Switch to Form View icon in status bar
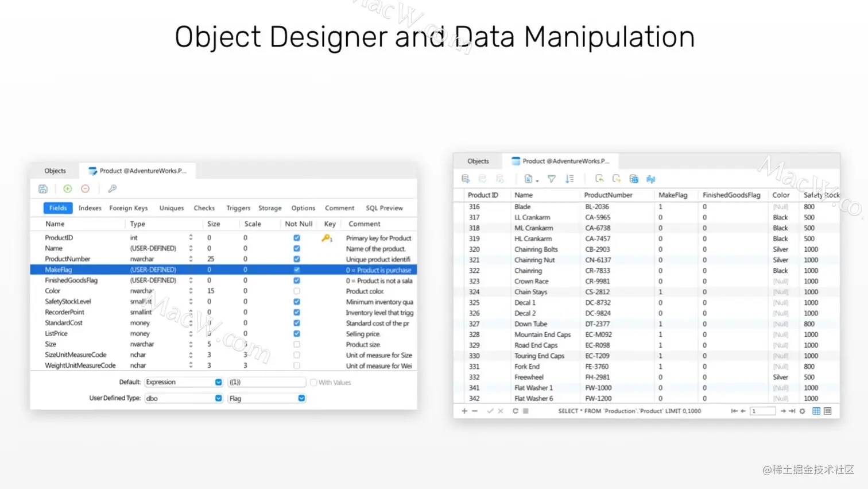The width and height of the screenshot is (868, 489). pyautogui.click(x=828, y=411)
